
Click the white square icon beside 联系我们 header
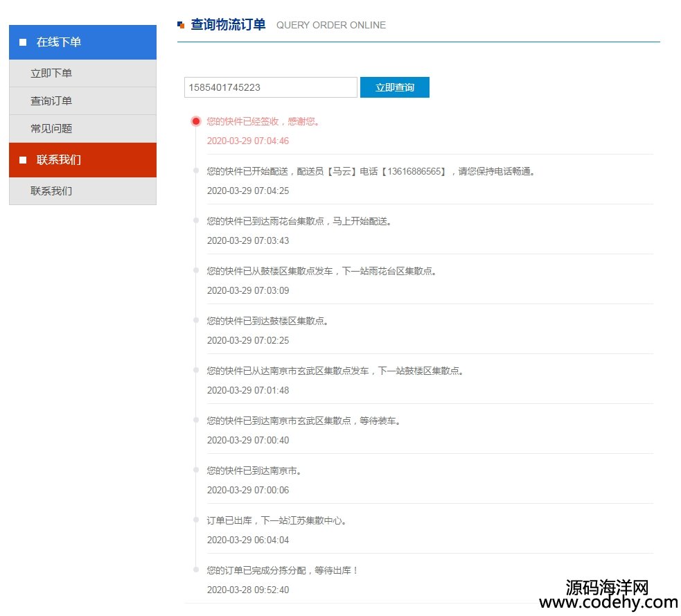[23, 160]
